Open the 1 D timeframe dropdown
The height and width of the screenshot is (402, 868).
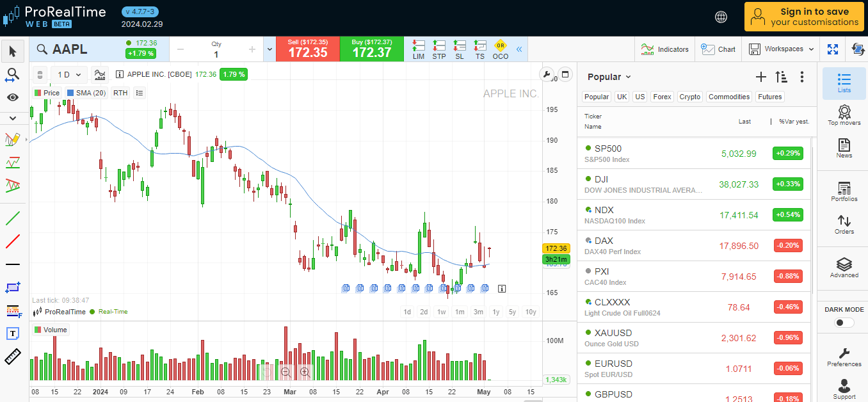click(68, 74)
